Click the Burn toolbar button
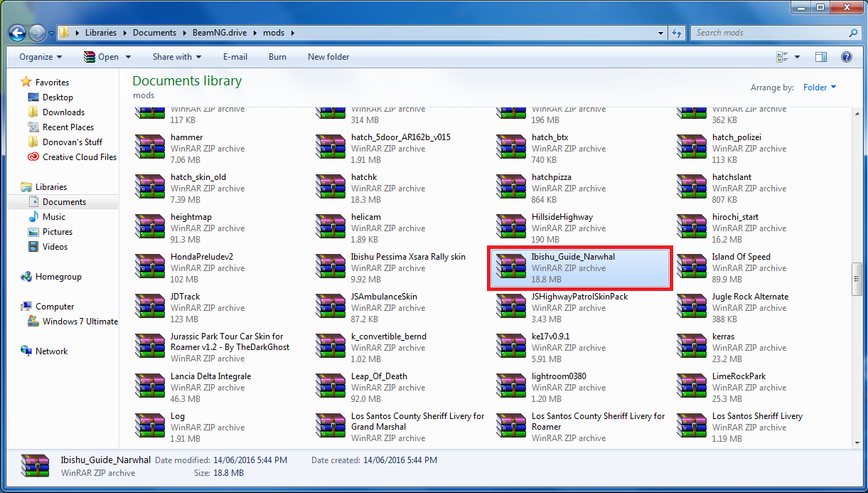This screenshot has width=868, height=493. [278, 57]
